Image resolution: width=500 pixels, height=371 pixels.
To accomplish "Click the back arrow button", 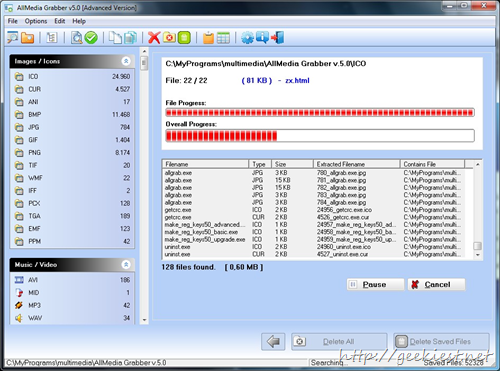I will click(273, 342).
